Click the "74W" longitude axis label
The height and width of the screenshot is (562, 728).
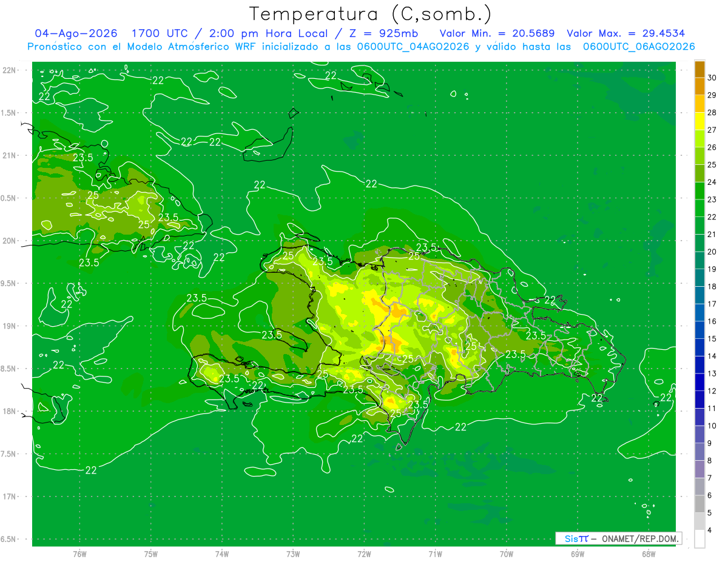[x=222, y=554]
